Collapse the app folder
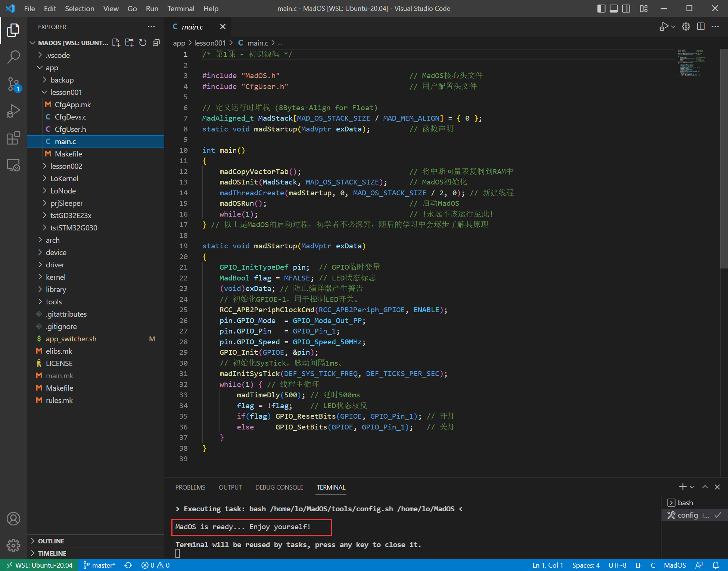Screen dimensions: 728x571 pyautogui.click(x=96, y=68)
